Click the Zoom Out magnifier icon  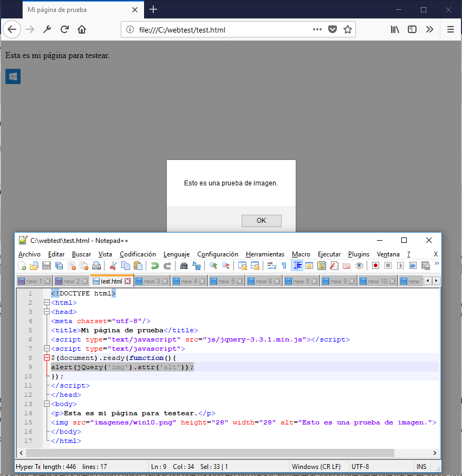[225, 266]
